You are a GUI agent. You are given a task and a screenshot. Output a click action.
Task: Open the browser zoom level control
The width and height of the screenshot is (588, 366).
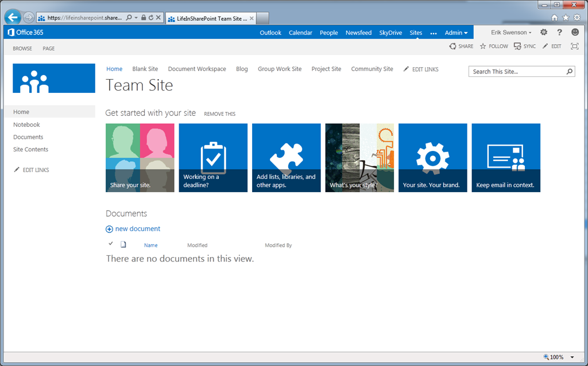[556, 356]
